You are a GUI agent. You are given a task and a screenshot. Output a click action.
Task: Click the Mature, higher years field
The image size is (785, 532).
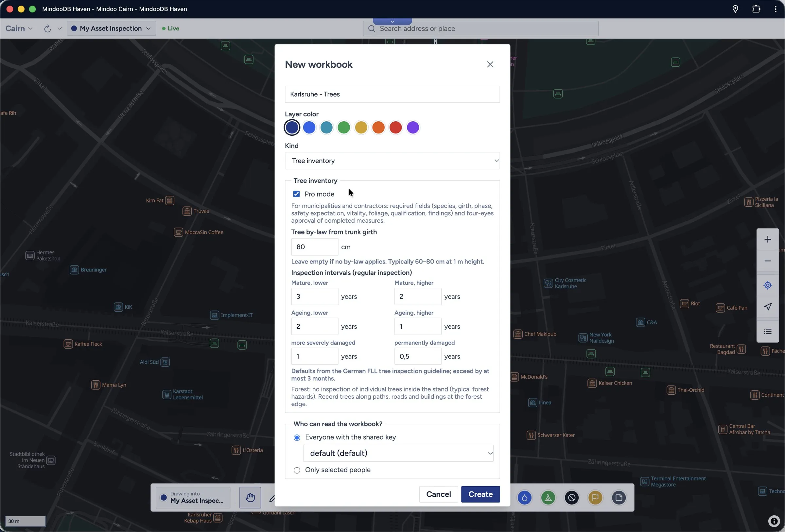(417, 297)
